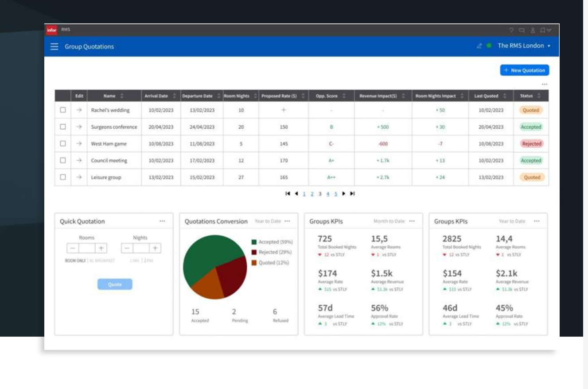Screen dimensions: 588x389
Task: Decrease Nights count with minus button
Action: tap(127, 248)
